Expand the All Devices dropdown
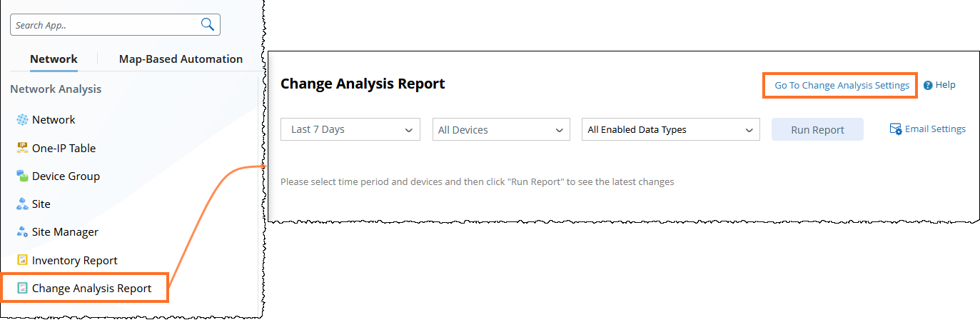The image size is (980, 320). tap(501, 130)
